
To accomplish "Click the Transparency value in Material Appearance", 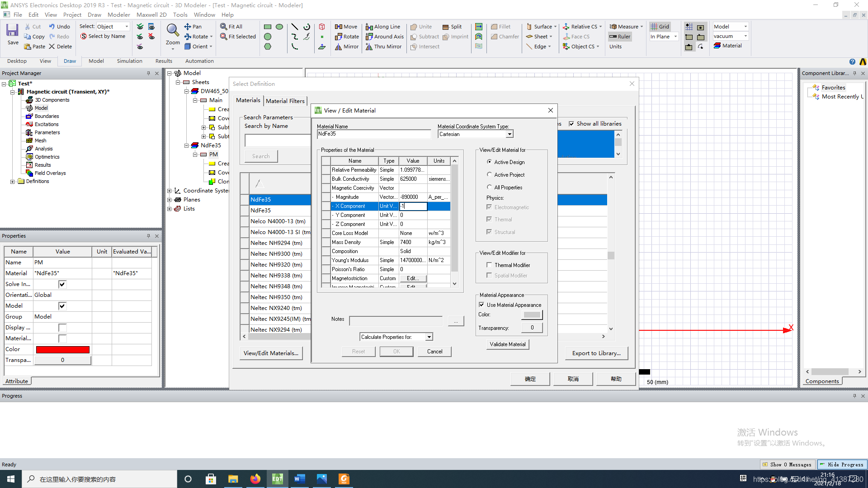I will coord(532,328).
